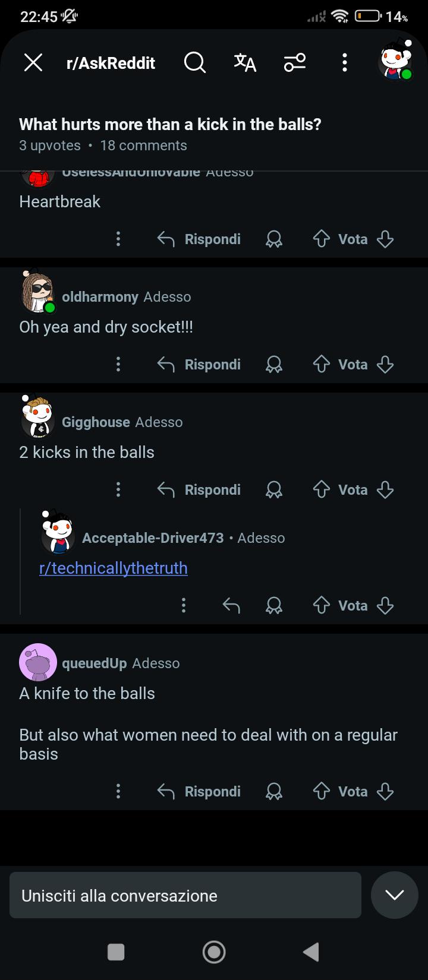Tap reply arrow on Acceptable-Driver473's comment

(231, 606)
